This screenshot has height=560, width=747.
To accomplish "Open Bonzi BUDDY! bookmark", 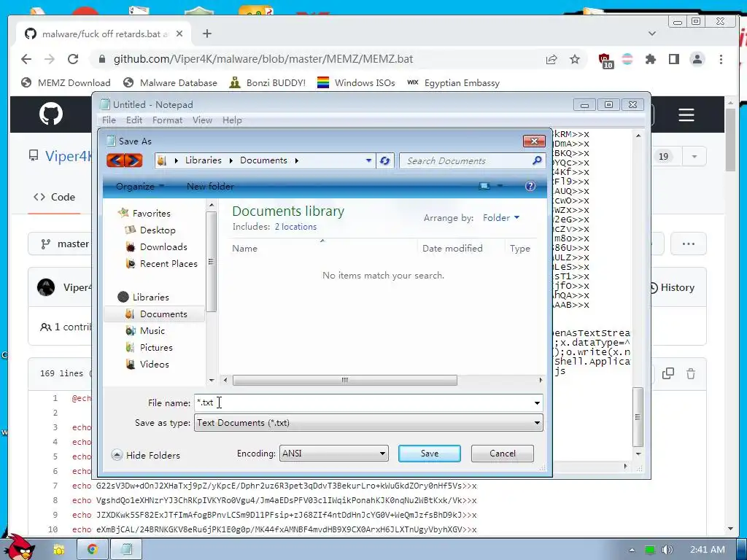I will tap(267, 83).
